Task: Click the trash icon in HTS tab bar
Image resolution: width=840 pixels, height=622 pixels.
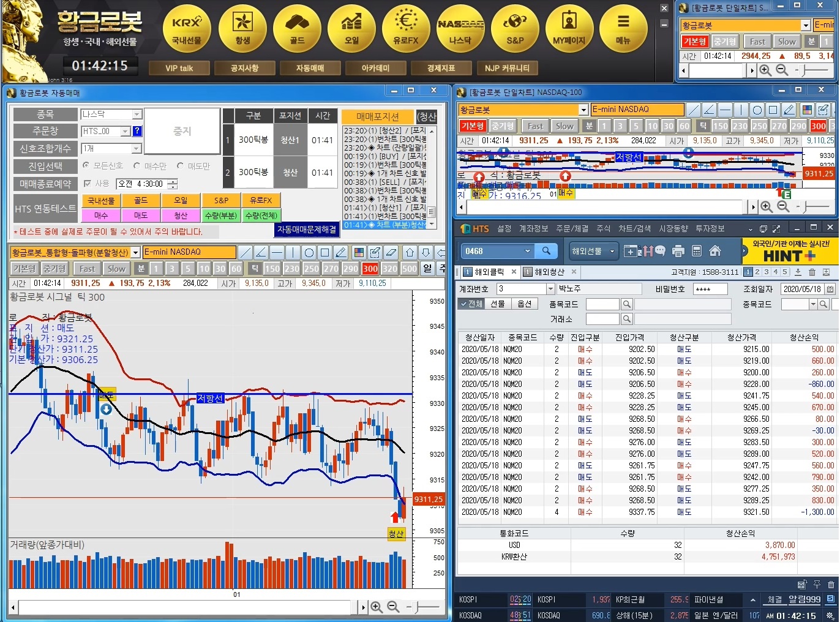Action: 812,272
